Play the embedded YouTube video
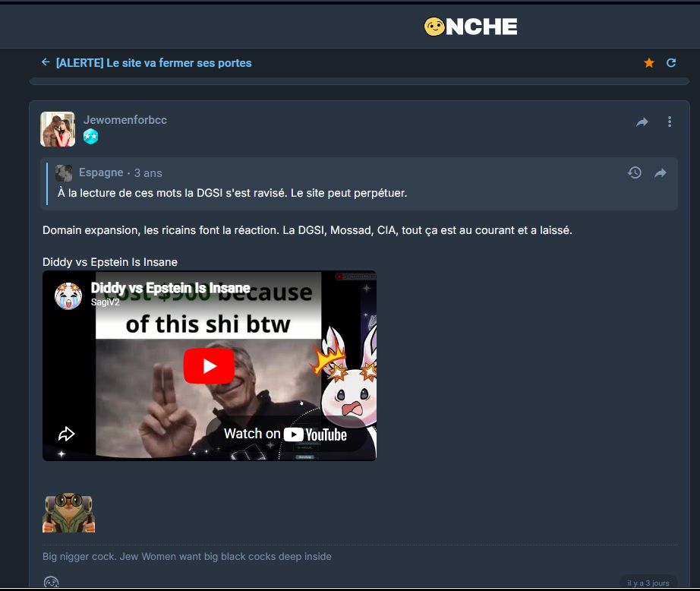This screenshot has width=700, height=591. click(209, 366)
